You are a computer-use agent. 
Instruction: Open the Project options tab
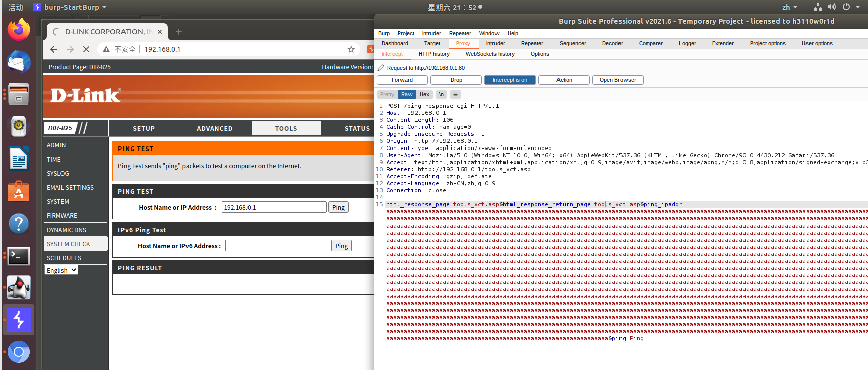[768, 43]
